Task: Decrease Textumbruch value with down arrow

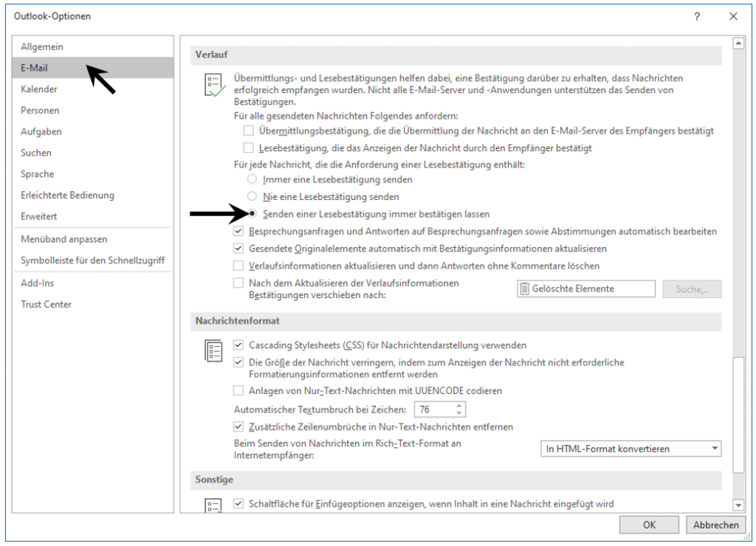Action: pos(459,413)
